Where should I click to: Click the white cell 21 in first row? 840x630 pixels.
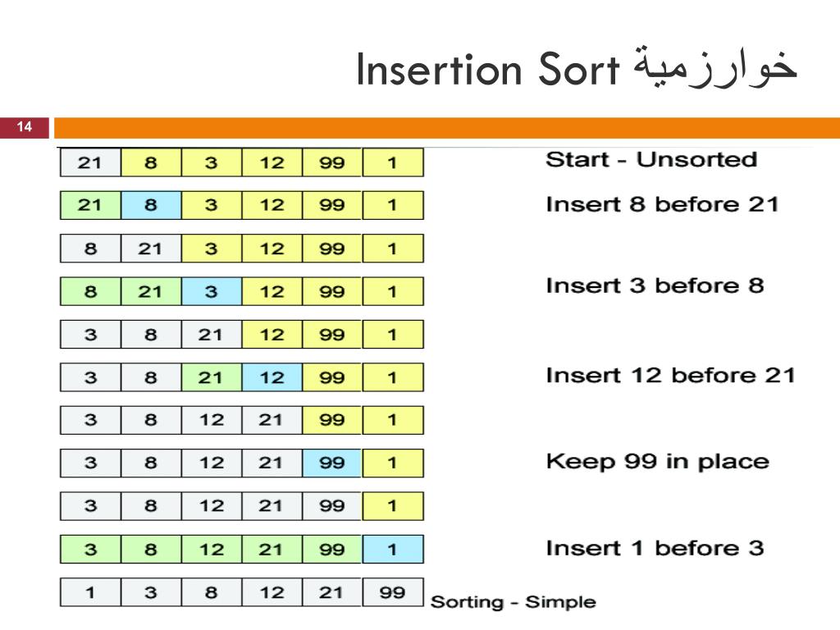point(90,162)
